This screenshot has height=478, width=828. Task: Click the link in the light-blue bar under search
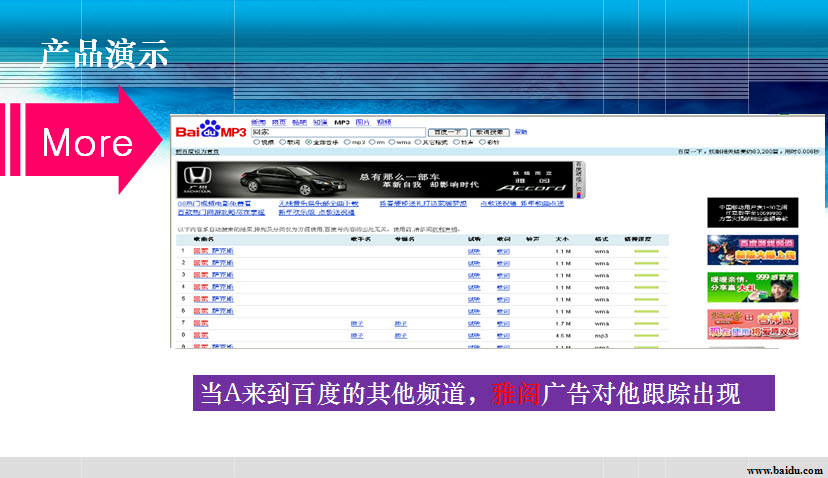coord(197,152)
